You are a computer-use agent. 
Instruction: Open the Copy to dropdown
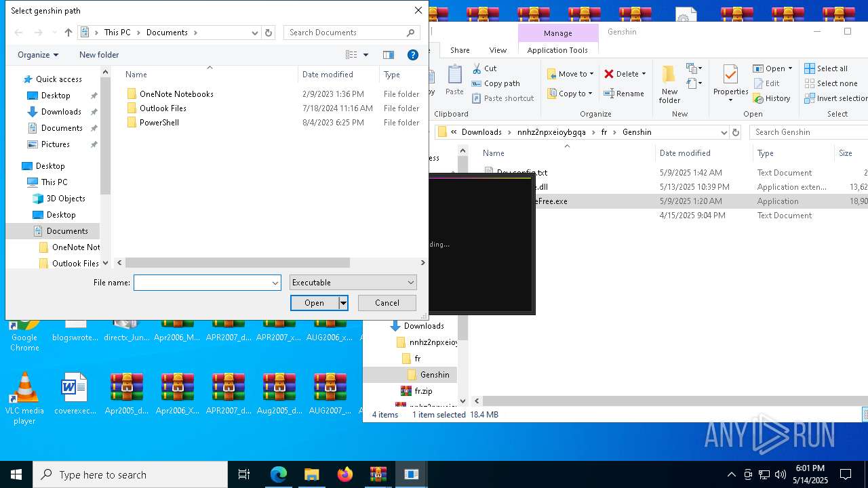569,94
